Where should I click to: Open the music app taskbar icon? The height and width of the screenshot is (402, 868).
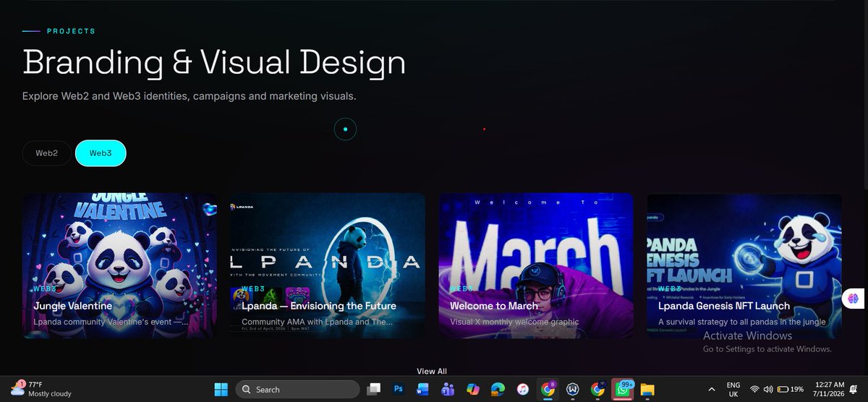click(522, 390)
